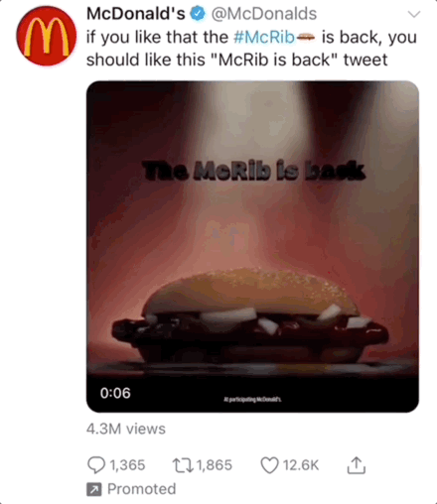This screenshot has width=437, height=504.
Task: Open the #McRib hashtag link
Action: point(264,37)
